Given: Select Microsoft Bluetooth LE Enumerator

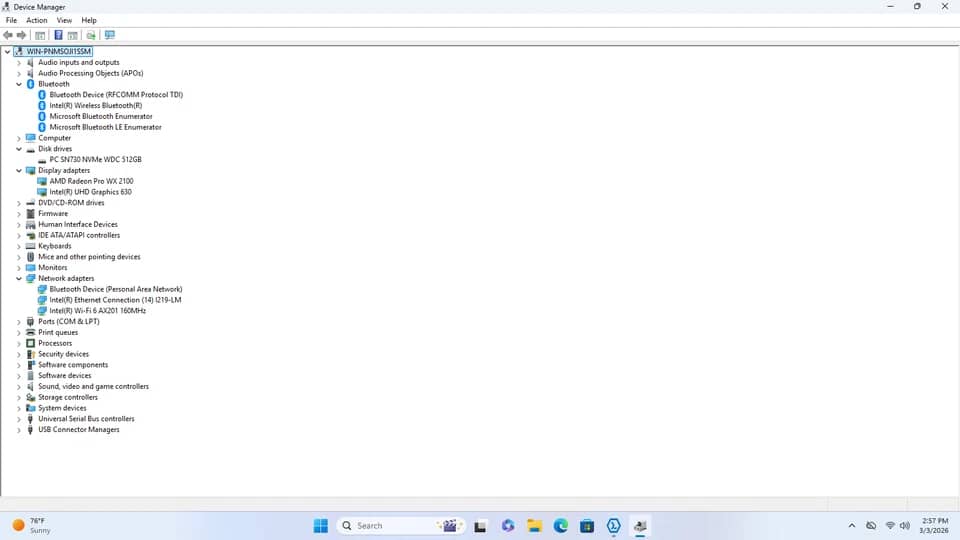Looking at the screenshot, I should 105,127.
